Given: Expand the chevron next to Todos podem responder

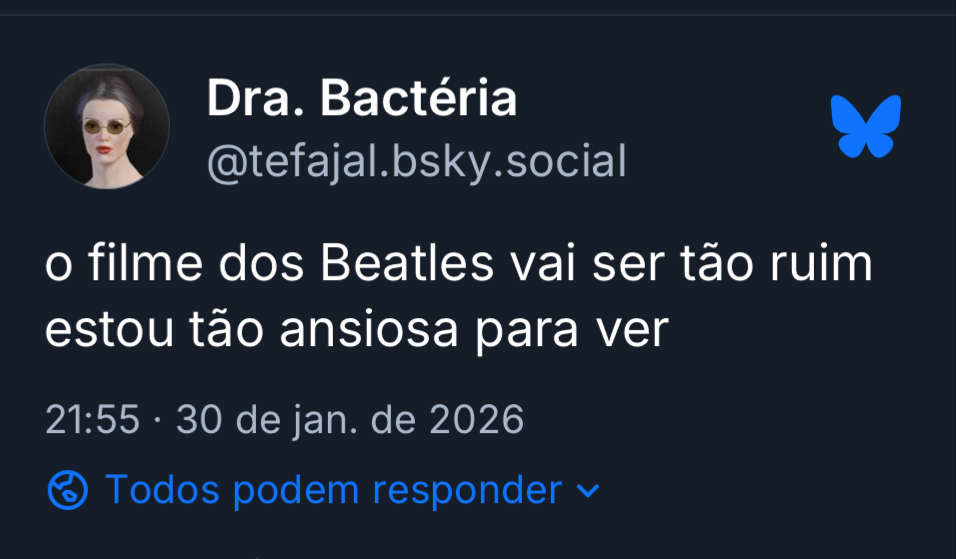Looking at the screenshot, I should coord(589,492).
